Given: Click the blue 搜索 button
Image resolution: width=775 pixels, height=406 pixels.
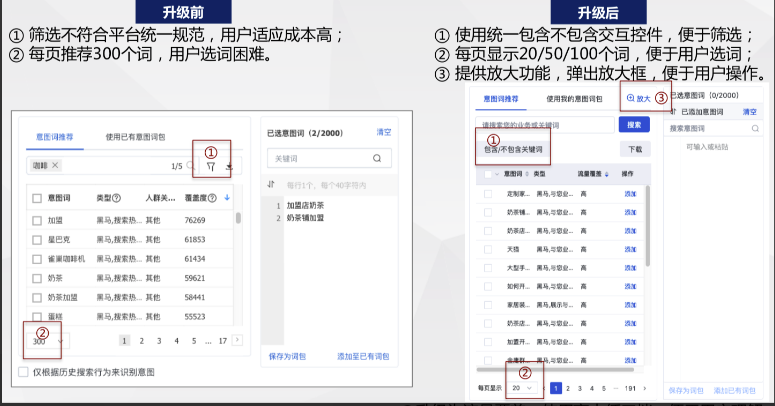Looking at the screenshot, I should point(634,125).
